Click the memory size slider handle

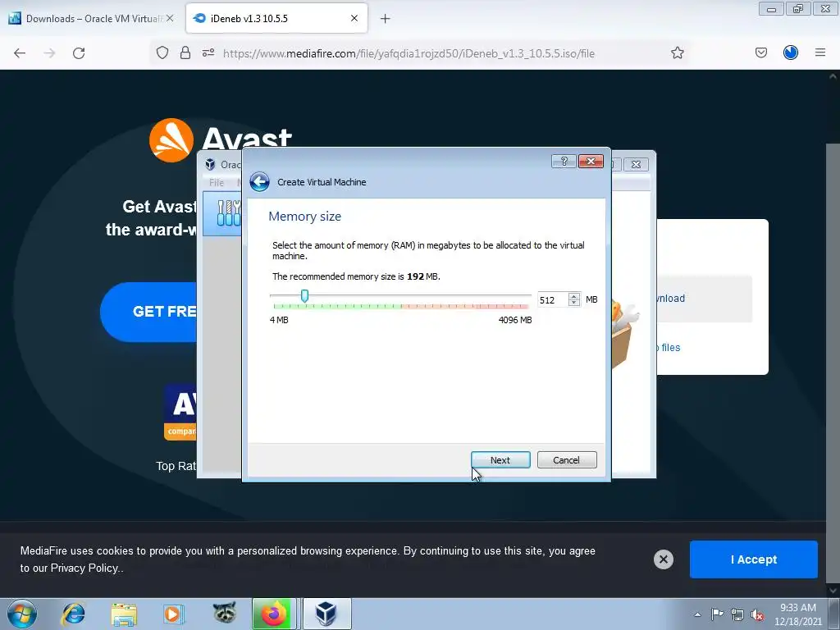click(x=304, y=295)
